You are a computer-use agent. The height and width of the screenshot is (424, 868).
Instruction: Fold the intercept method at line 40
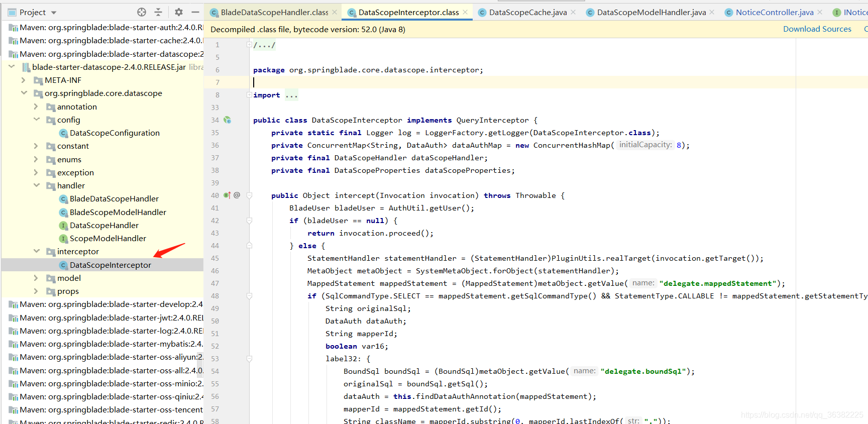(249, 195)
